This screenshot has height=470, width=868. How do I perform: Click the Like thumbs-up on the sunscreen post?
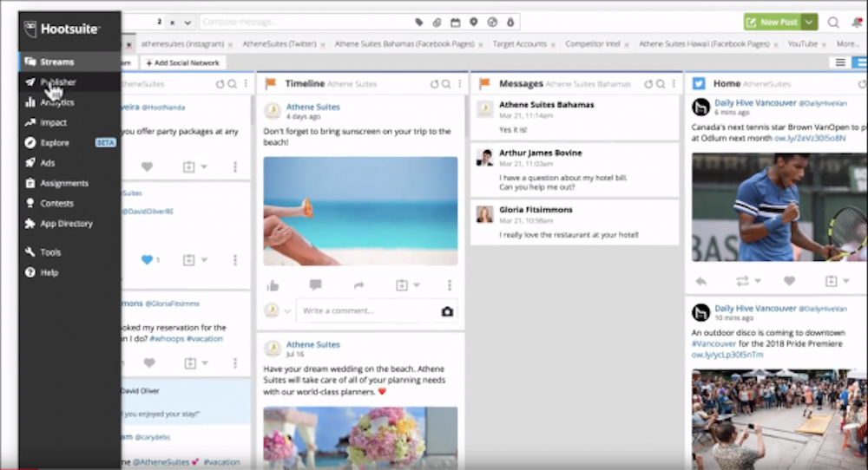(273, 285)
